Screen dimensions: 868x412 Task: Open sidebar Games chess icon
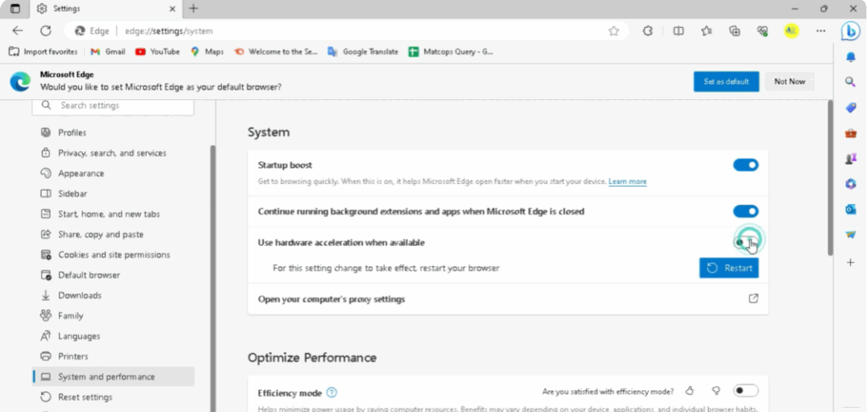point(851,159)
